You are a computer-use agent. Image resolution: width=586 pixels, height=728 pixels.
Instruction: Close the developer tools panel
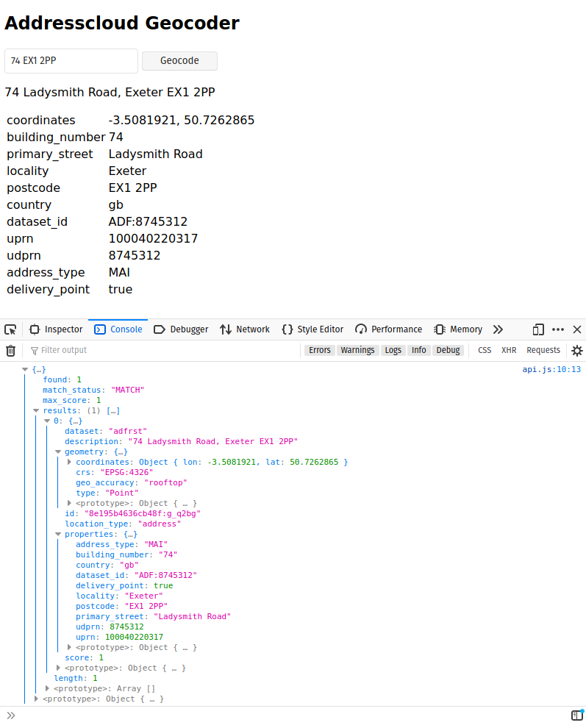[x=577, y=329]
